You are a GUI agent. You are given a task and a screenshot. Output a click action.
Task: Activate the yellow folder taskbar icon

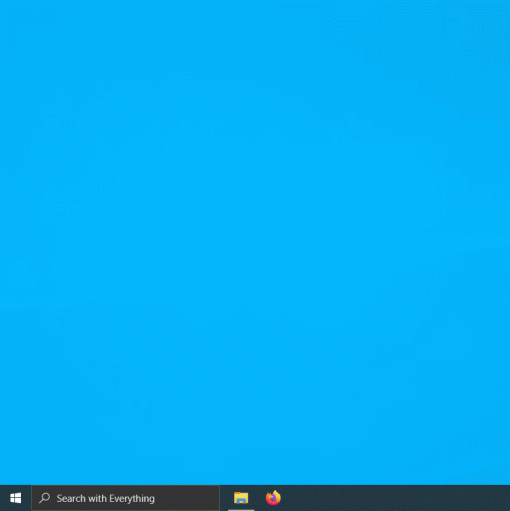click(x=241, y=498)
